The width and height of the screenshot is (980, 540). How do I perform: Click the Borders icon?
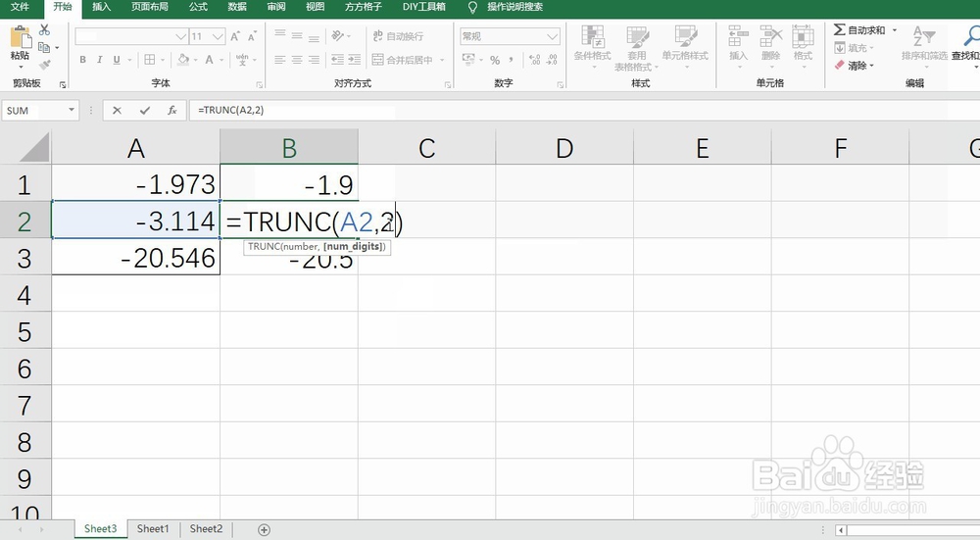click(150, 60)
